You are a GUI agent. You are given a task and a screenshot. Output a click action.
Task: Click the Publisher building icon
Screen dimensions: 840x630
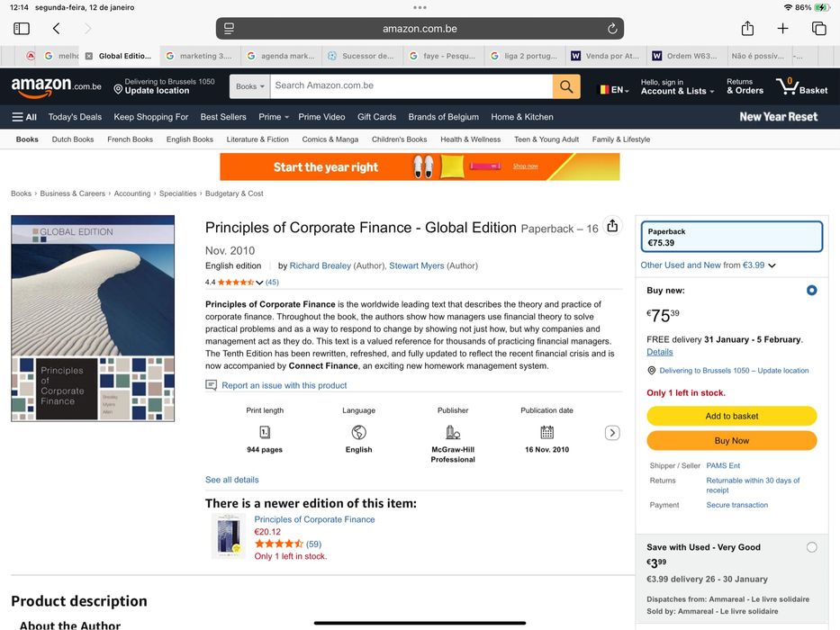[453, 432]
